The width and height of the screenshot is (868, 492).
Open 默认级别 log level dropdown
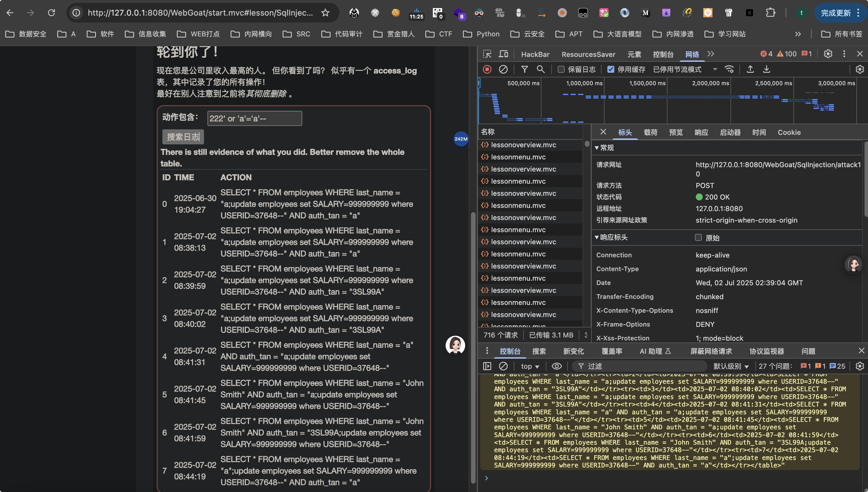[731, 366]
